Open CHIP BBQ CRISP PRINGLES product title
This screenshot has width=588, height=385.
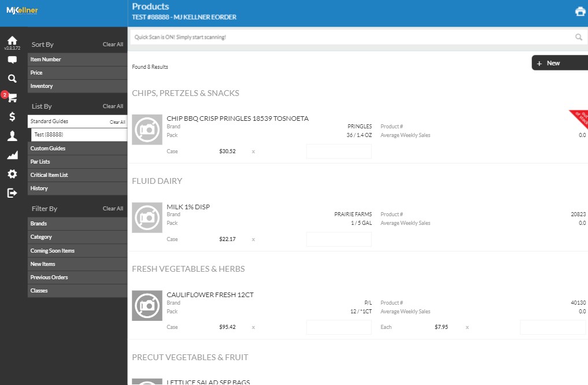point(238,119)
